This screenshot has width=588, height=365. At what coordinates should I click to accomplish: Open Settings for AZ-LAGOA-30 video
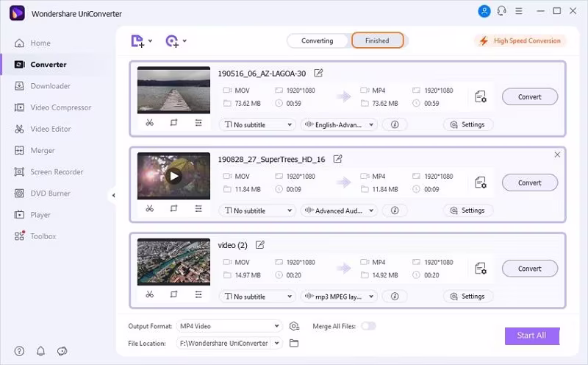[x=468, y=124]
